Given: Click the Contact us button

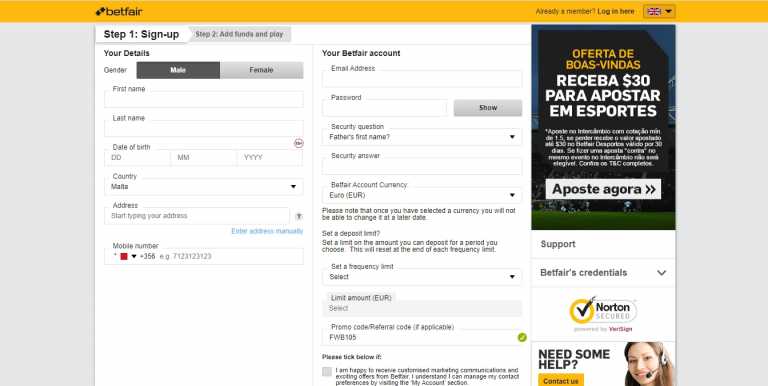Looking at the screenshot, I should pyautogui.click(x=560, y=381).
